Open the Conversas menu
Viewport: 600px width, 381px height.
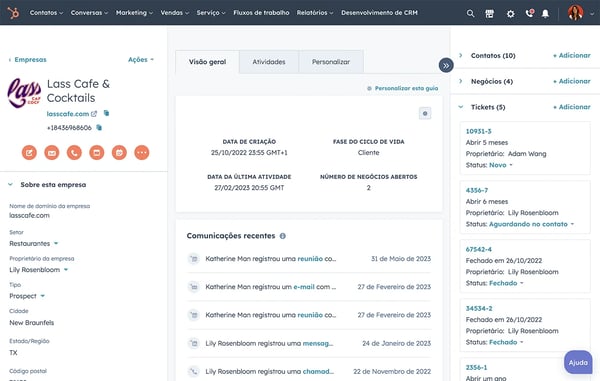click(x=89, y=13)
